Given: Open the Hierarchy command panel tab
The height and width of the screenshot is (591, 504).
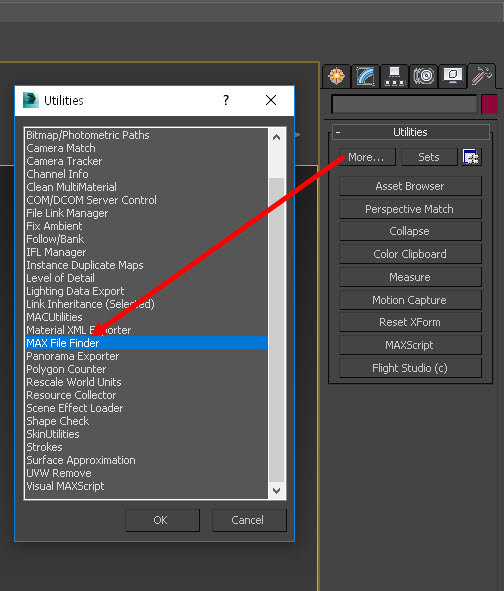Looking at the screenshot, I should point(394,76).
